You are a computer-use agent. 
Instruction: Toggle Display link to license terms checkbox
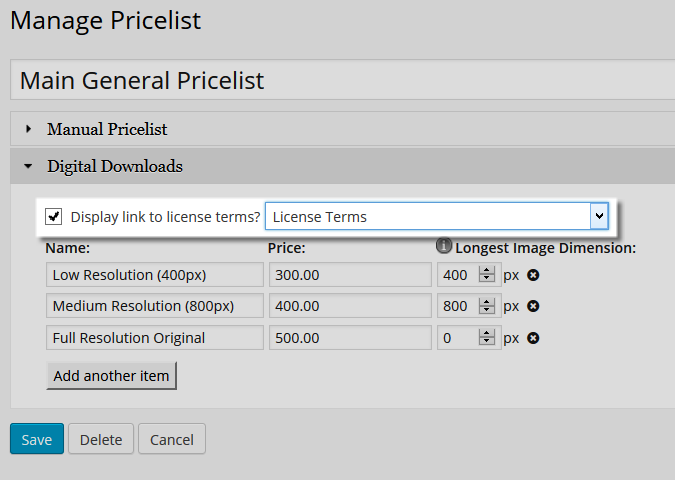[x=54, y=216]
